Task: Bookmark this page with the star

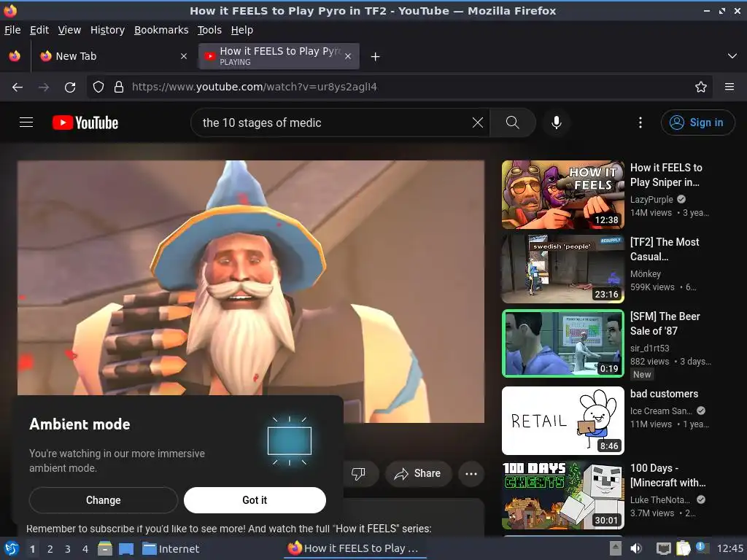Action: tap(701, 87)
